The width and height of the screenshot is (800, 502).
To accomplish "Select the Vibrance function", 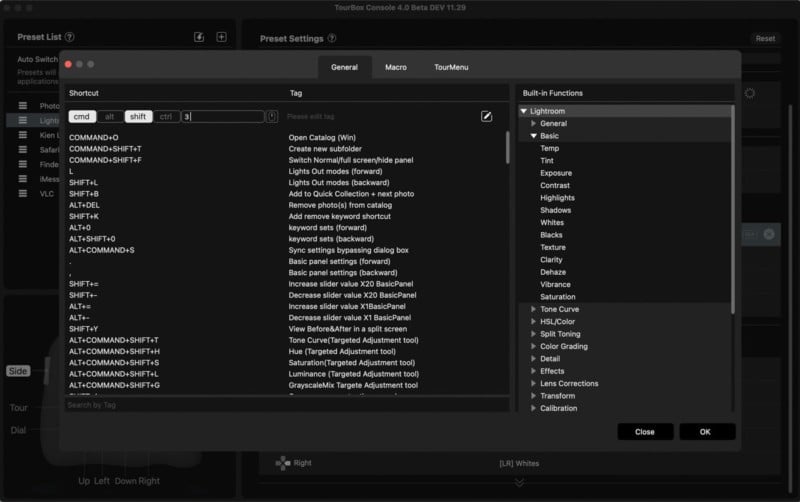I will pyautogui.click(x=555, y=284).
